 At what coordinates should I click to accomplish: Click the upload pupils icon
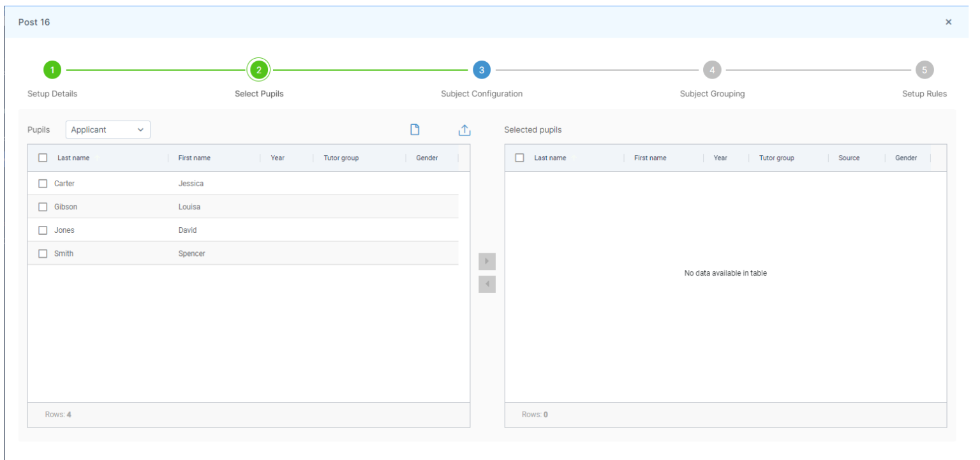click(464, 130)
